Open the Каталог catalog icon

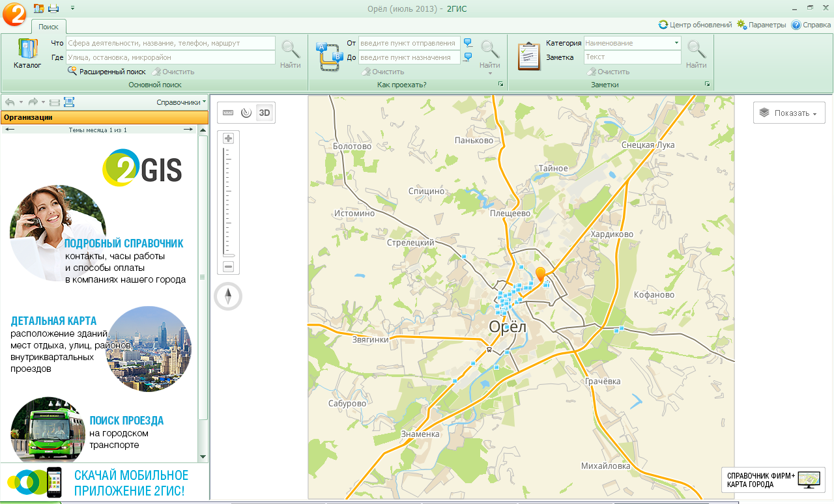[x=27, y=53]
